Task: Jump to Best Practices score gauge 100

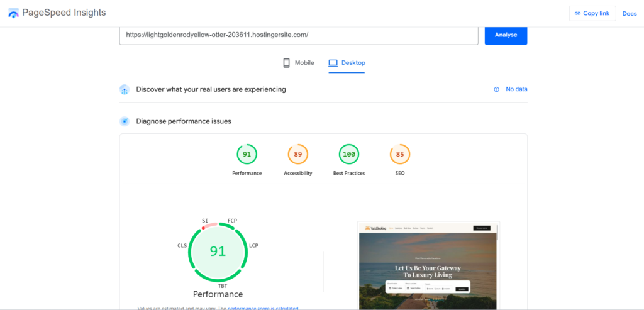Action: (348, 155)
